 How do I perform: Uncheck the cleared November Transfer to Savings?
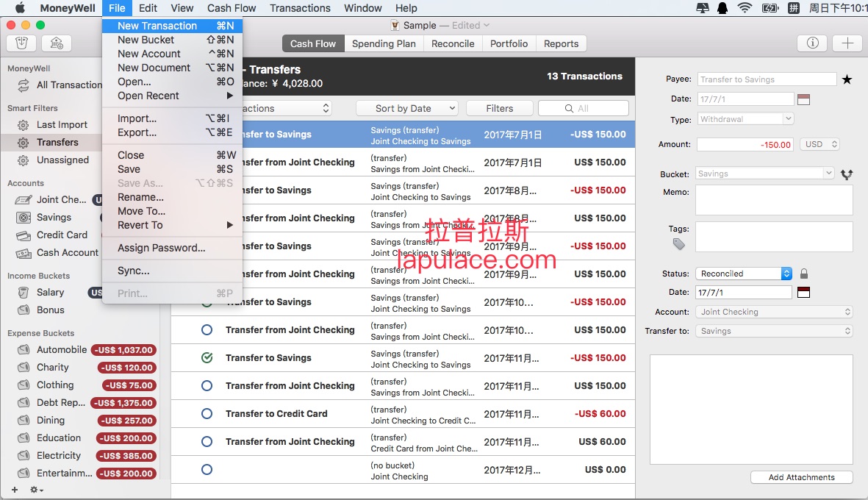[207, 357]
